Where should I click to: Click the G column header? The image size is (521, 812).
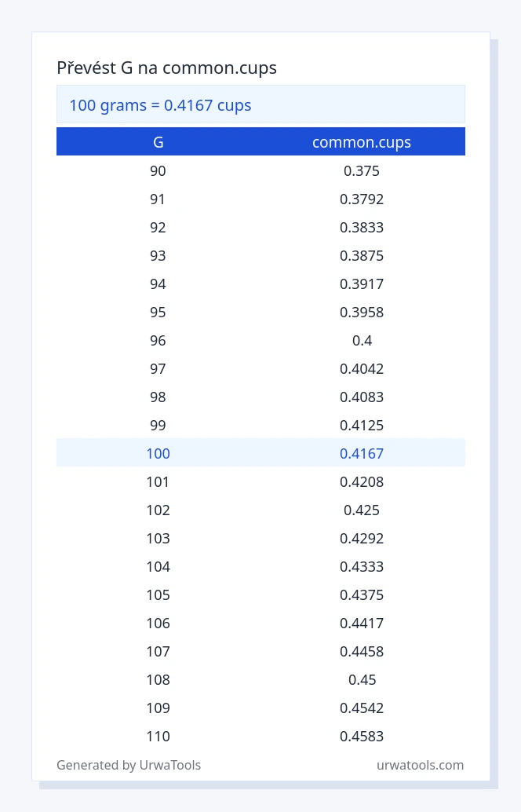pyautogui.click(x=158, y=142)
